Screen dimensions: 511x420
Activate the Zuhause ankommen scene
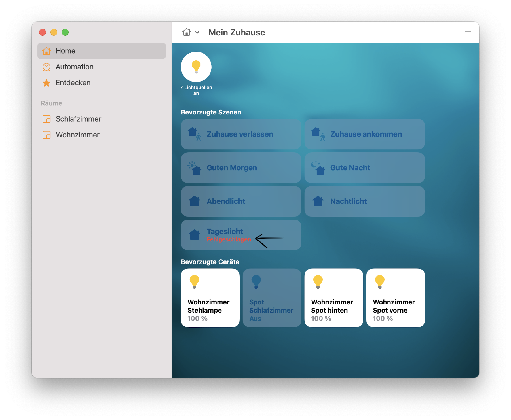click(365, 134)
